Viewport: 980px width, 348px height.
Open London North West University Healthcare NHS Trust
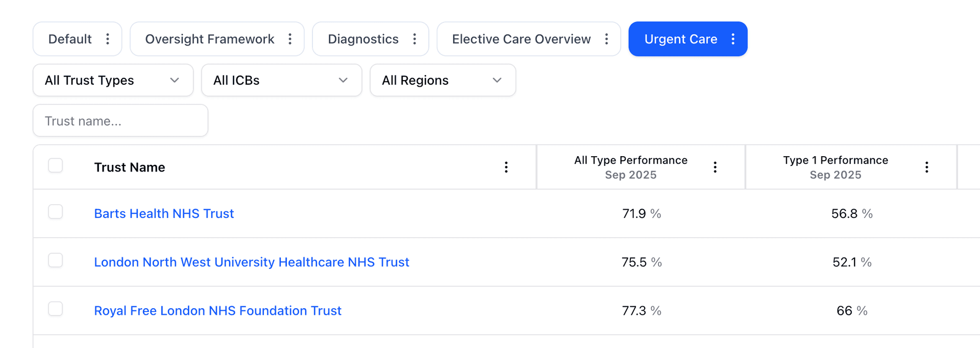click(x=251, y=262)
